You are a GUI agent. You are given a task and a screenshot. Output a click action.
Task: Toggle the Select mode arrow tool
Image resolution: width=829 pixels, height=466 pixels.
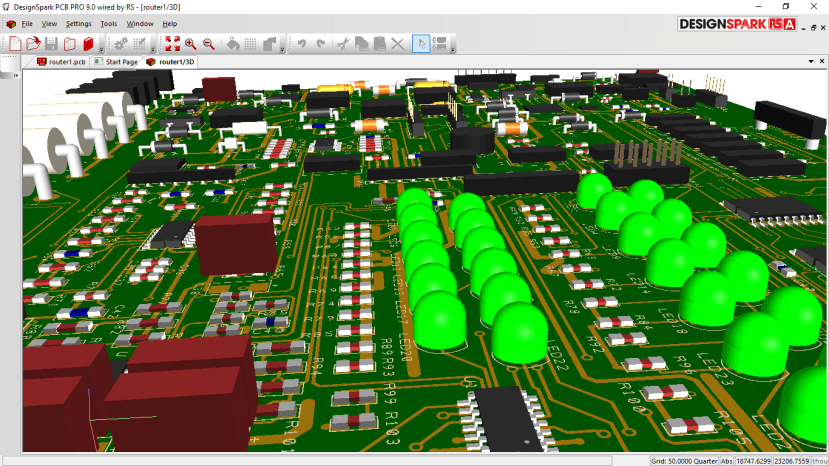coord(421,44)
